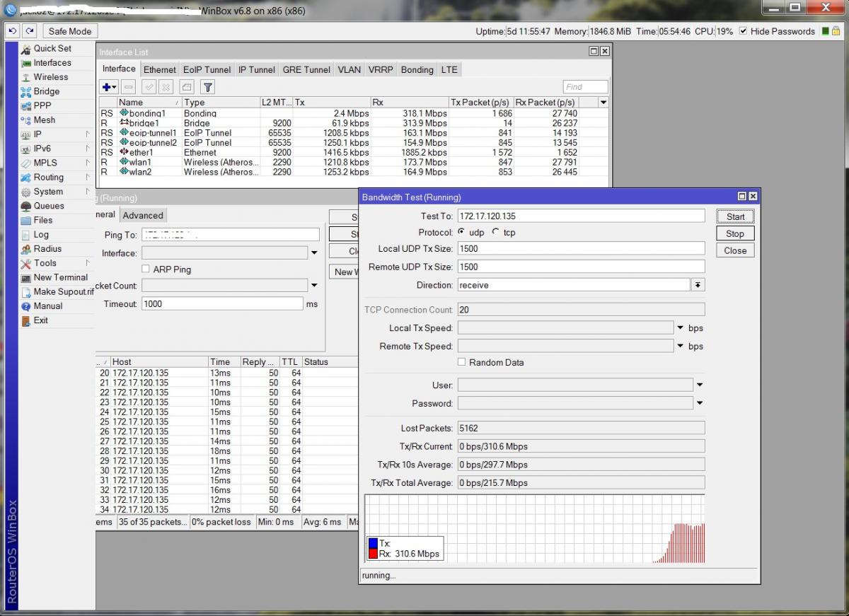
Task: Switch to the Bonding tab
Action: pyautogui.click(x=417, y=69)
